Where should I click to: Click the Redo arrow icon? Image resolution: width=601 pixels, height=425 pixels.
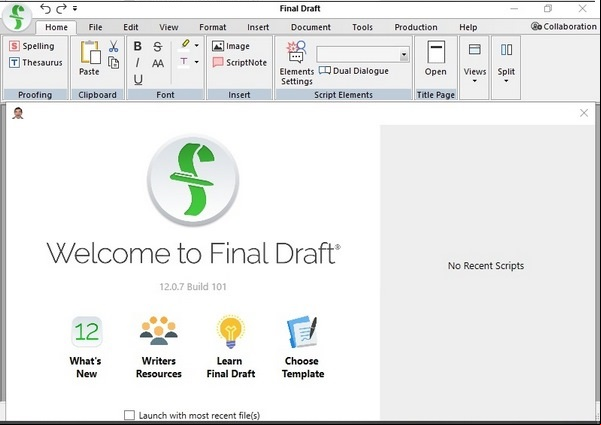click(61, 8)
